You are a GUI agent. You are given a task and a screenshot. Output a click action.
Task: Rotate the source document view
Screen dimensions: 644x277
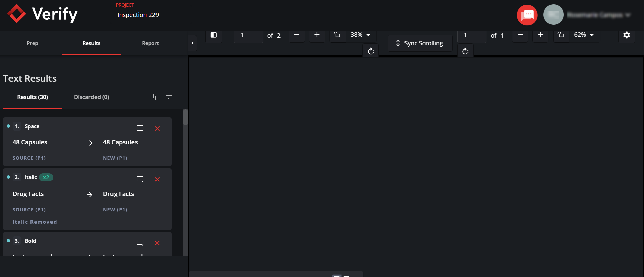pos(371,51)
